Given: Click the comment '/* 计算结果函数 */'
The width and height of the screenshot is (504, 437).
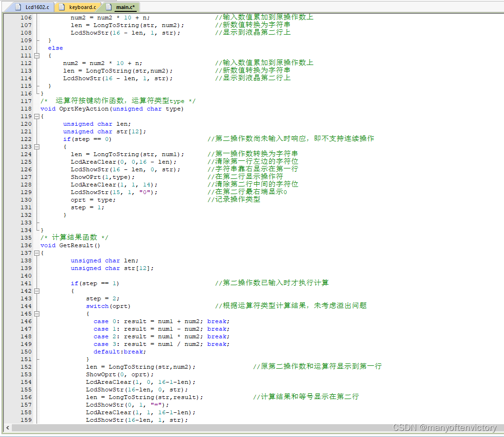Looking at the screenshot, I should point(74,237).
